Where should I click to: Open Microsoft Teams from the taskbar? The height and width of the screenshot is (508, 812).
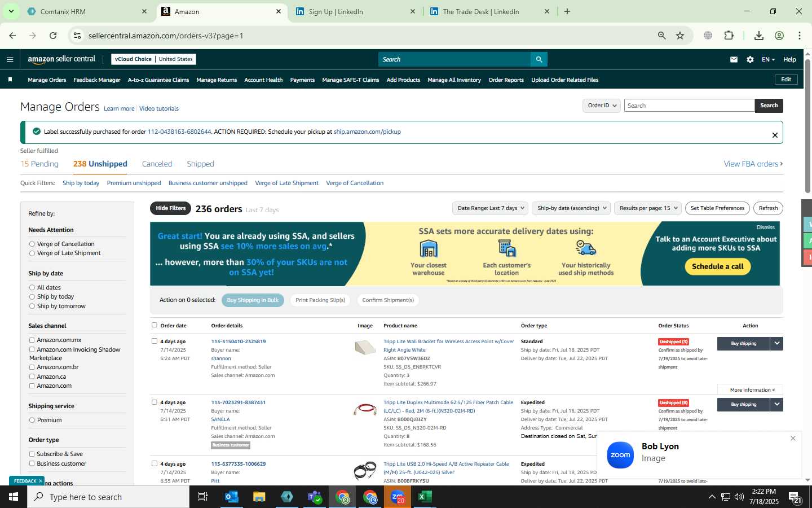point(314,497)
